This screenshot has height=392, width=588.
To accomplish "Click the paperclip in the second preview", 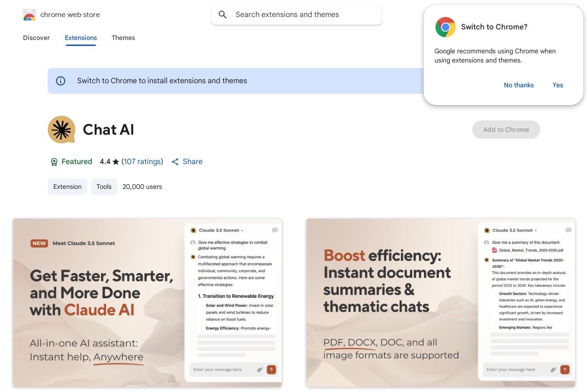I will pyautogui.click(x=553, y=369).
